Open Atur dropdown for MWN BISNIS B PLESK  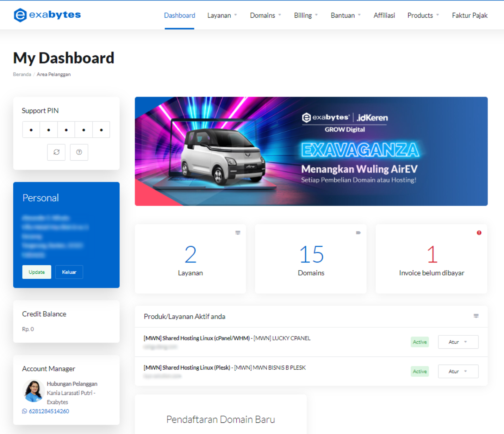[458, 371]
